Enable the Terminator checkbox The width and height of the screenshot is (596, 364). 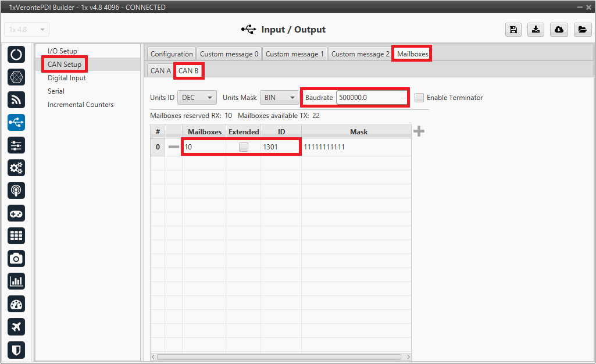pos(419,98)
